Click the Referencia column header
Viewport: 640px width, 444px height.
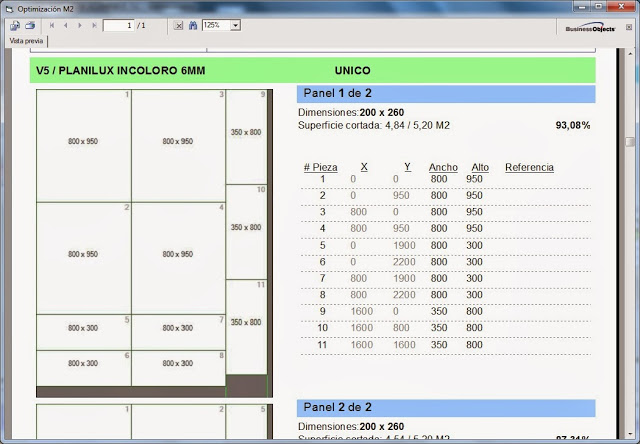(x=529, y=167)
